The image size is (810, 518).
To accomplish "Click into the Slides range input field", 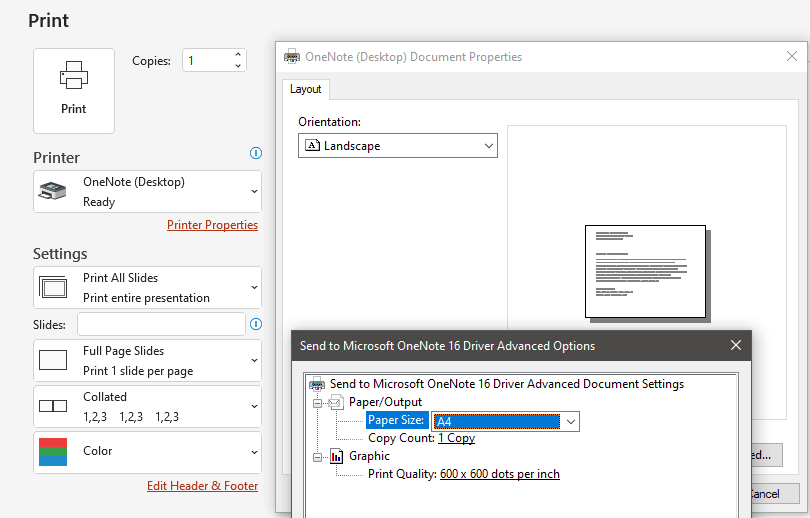I will tap(161, 324).
